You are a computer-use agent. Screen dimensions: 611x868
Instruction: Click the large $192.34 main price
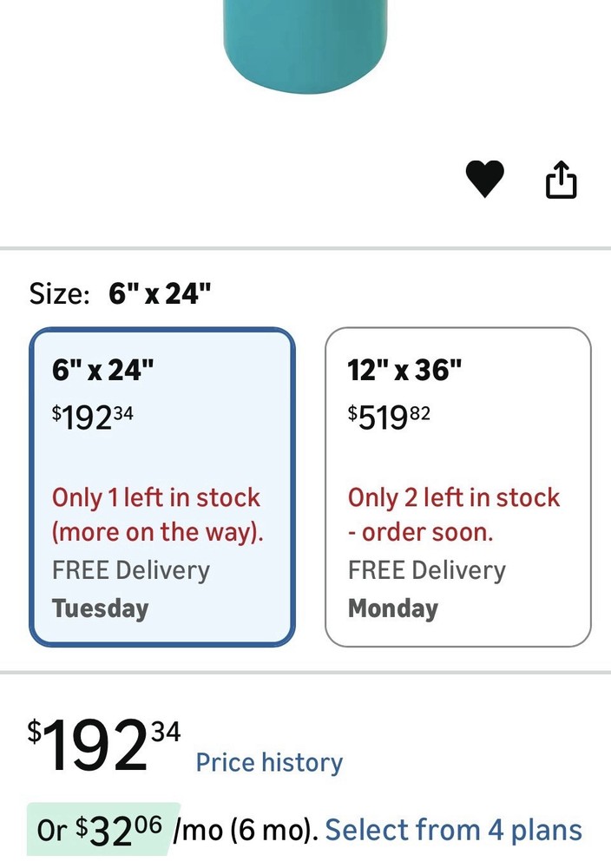click(103, 745)
